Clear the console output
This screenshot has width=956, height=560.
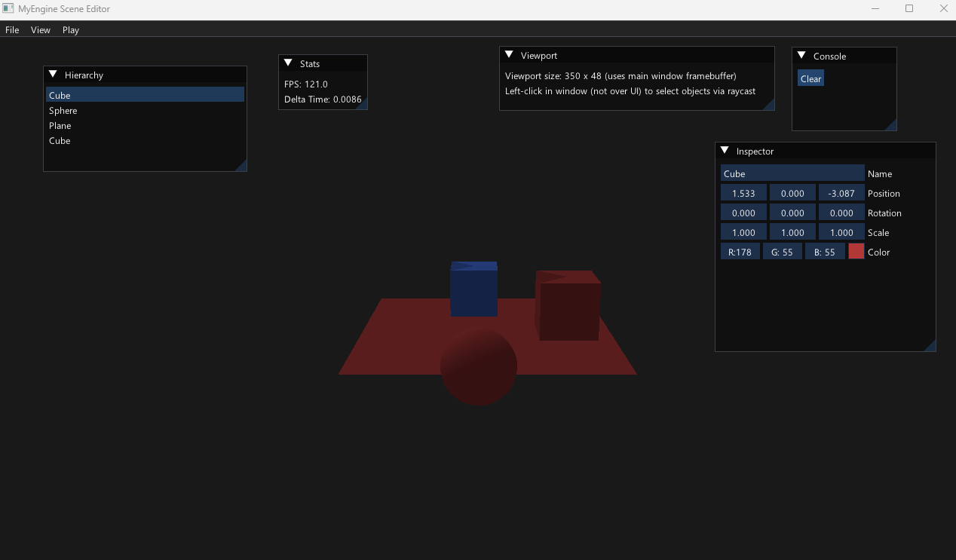[x=810, y=78]
